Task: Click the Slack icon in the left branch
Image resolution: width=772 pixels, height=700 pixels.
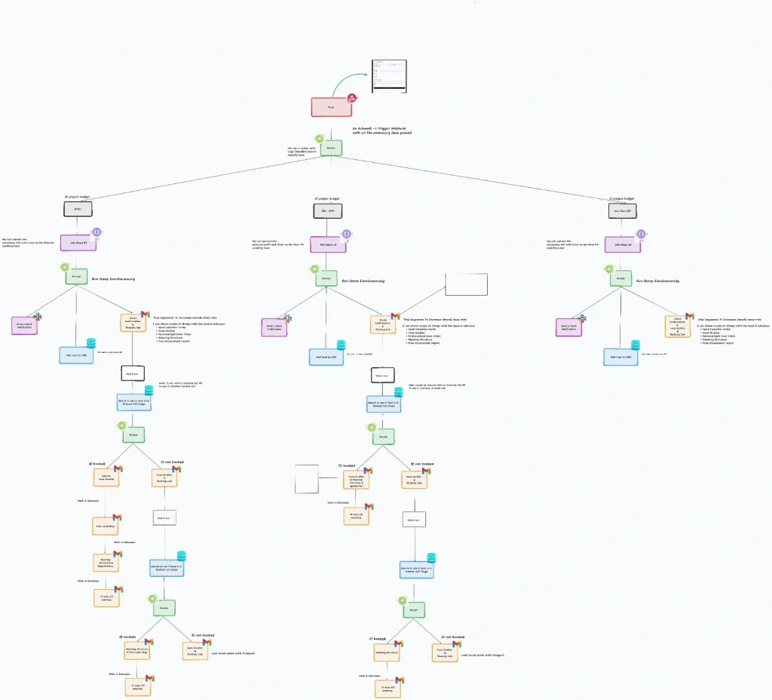Action: [x=36, y=318]
